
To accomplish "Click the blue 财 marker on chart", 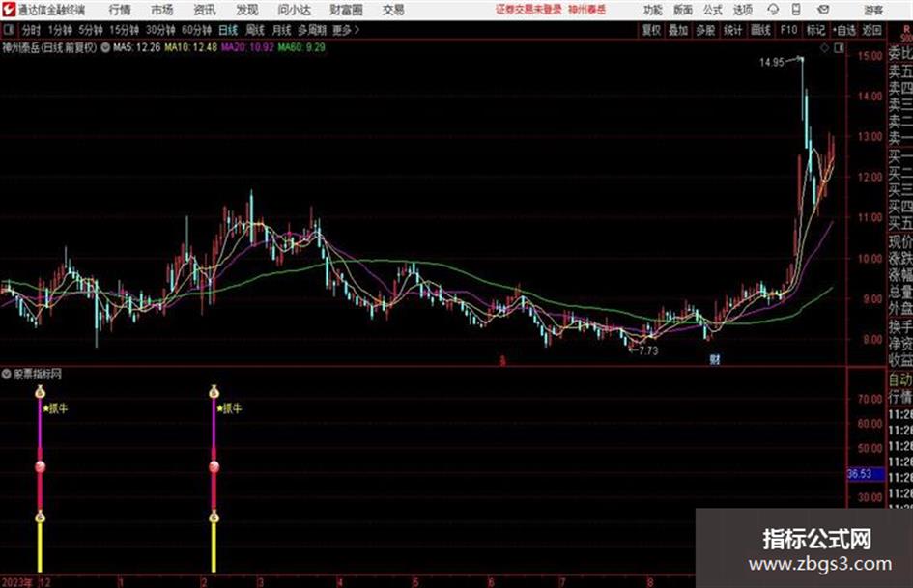I will click(715, 359).
